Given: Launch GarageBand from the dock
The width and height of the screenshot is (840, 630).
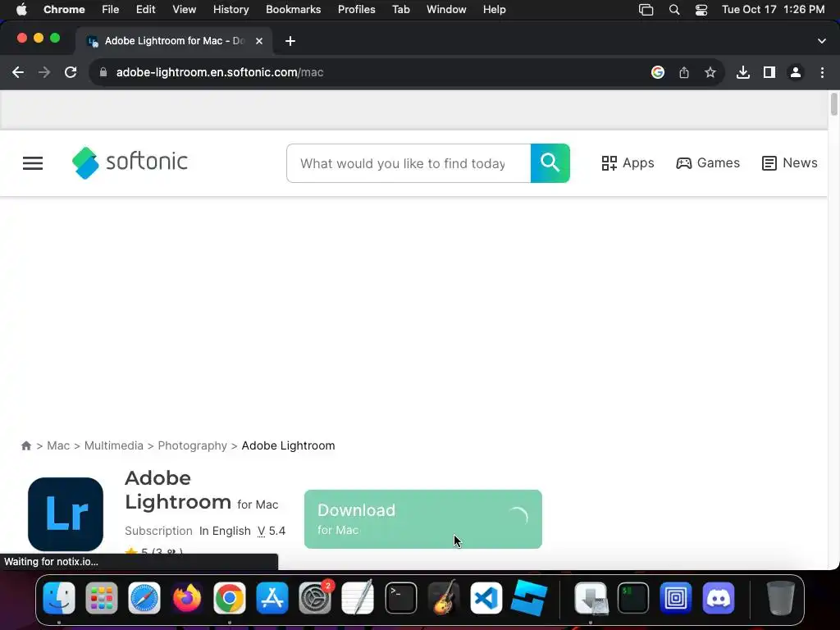Looking at the screenshot, I should [x=444, y=597].
